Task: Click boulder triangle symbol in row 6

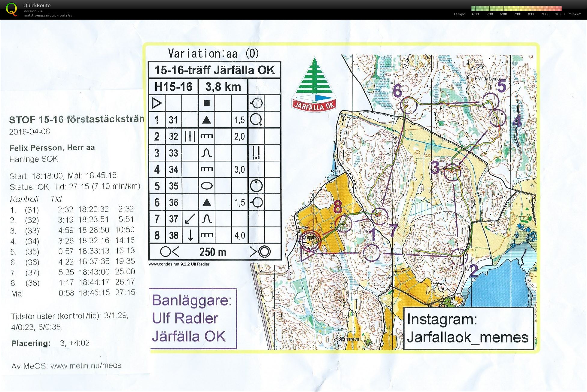Action: click(206, 202)
